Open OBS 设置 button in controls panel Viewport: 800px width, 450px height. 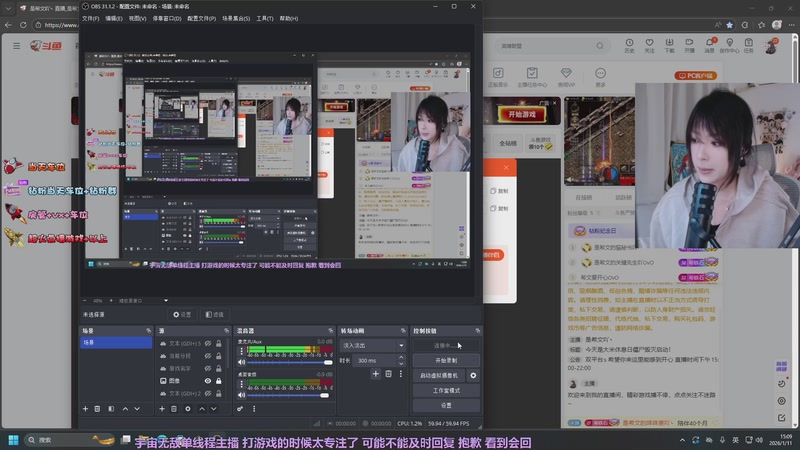point(446,405)
